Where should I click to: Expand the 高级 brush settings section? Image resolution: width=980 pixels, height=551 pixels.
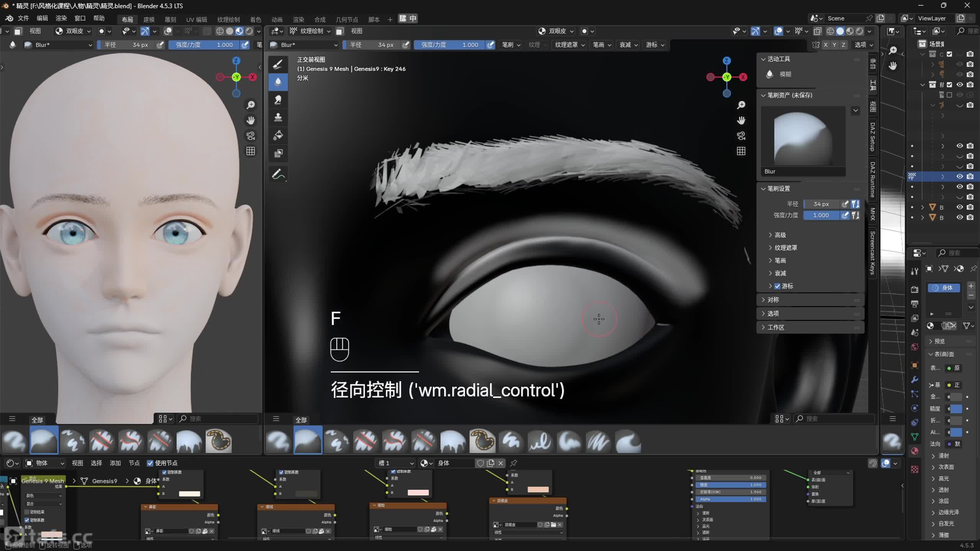pyautogui.click(x=780, y=235)
